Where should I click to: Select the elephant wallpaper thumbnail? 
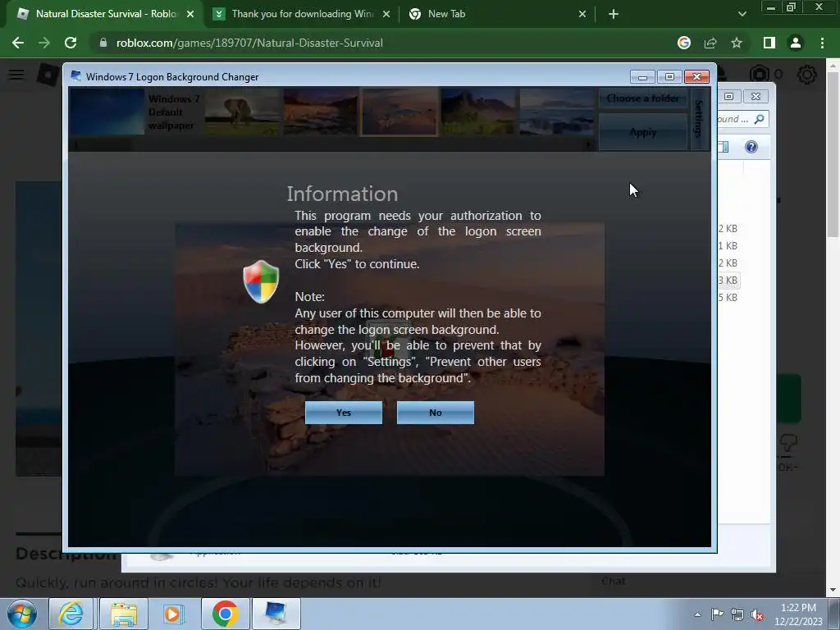click(x=242, y=112)
